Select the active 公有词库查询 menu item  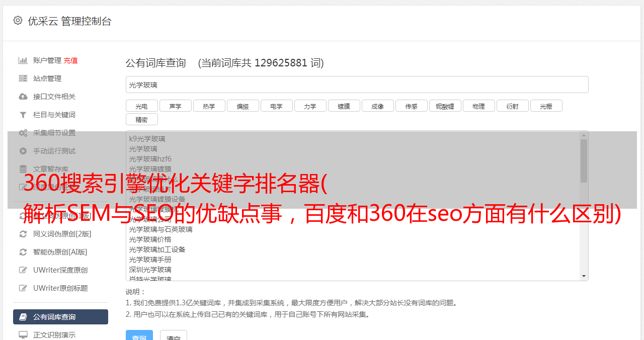pos(60,317)
